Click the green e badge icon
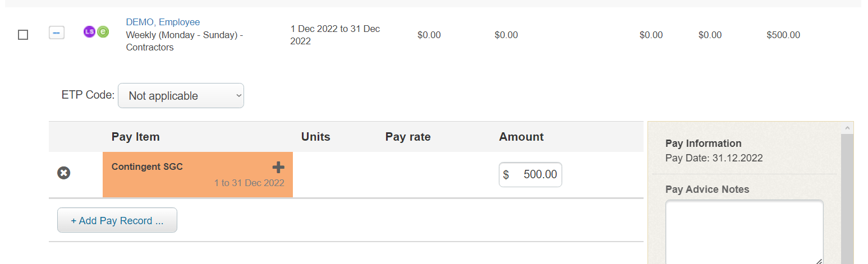The height and width of the screenshot is (264, 868). point(102,32)
